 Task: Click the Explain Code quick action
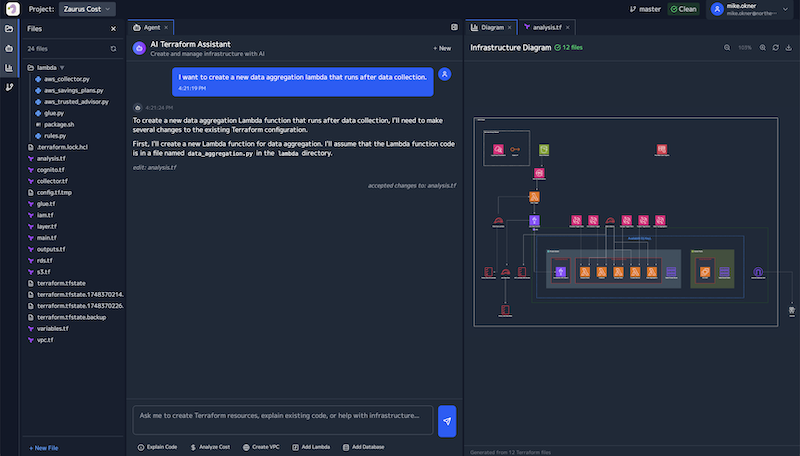pyautogui.click(x=157, y=447)
